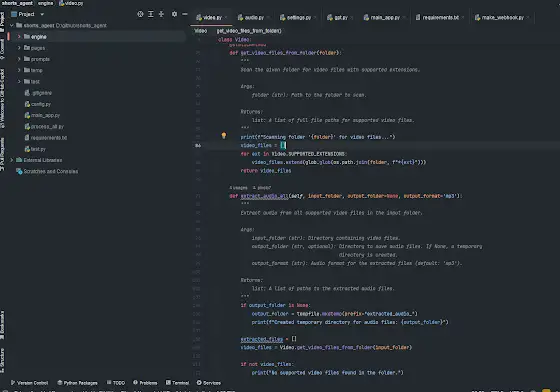The image size is (560, 392).
Task: Open the Services tool window
Action: click(x=209, y=383)
